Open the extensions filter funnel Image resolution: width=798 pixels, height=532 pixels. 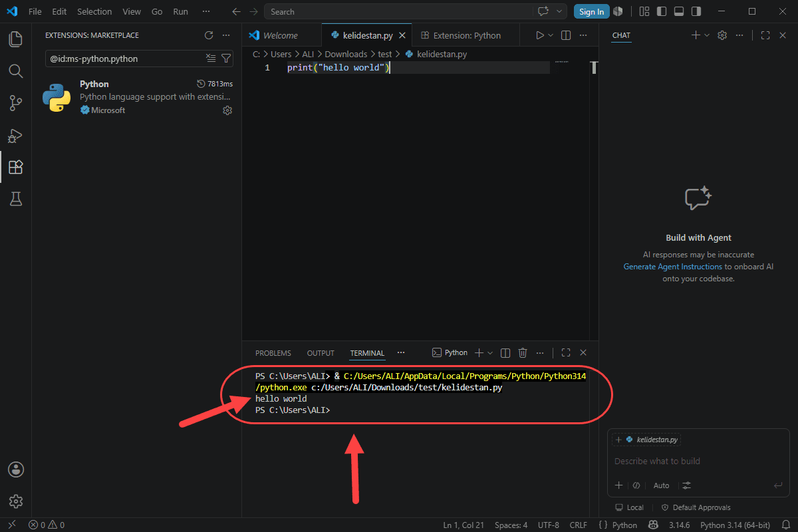click(226, 59)
